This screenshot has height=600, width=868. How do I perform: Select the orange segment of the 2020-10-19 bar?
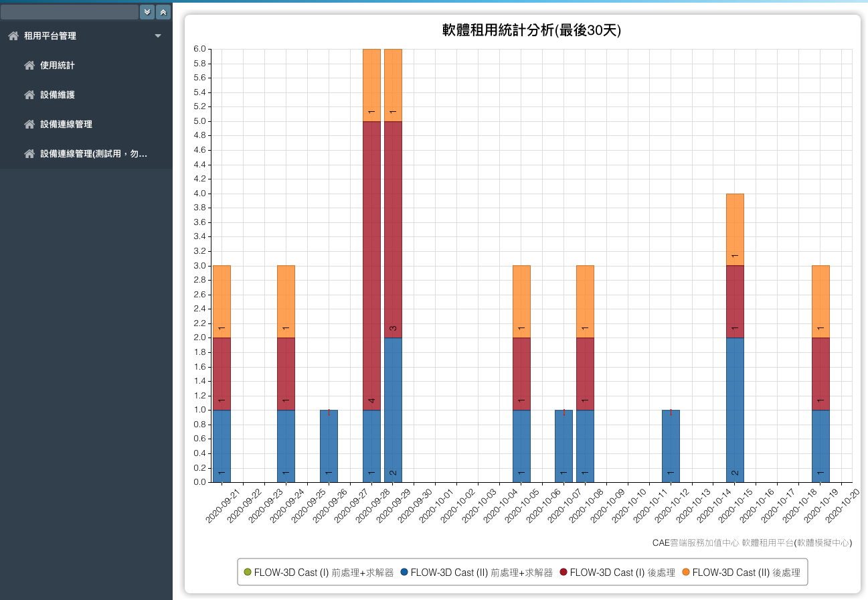pyautogui.click(x=820, y=301)
